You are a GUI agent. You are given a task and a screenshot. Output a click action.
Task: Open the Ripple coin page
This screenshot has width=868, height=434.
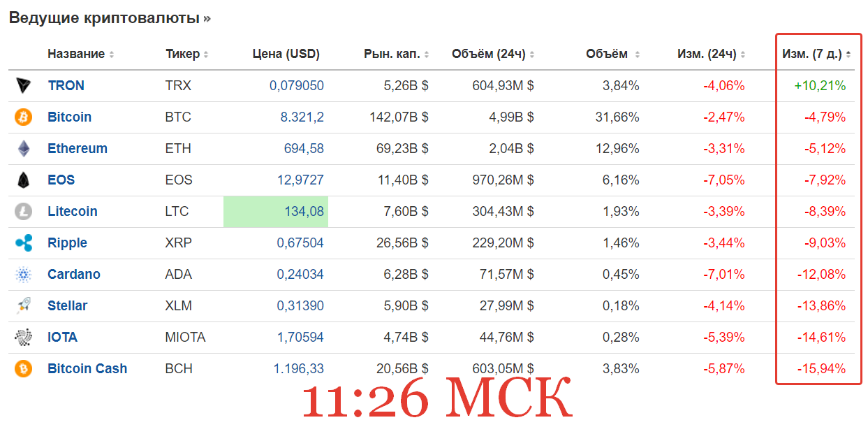tap(67, 243)
